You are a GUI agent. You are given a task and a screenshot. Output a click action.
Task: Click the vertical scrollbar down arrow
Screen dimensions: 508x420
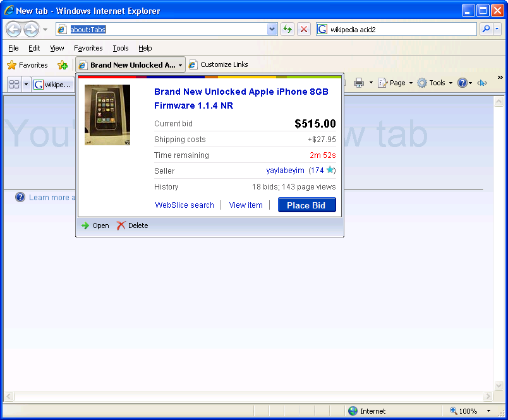coord(499,385)
